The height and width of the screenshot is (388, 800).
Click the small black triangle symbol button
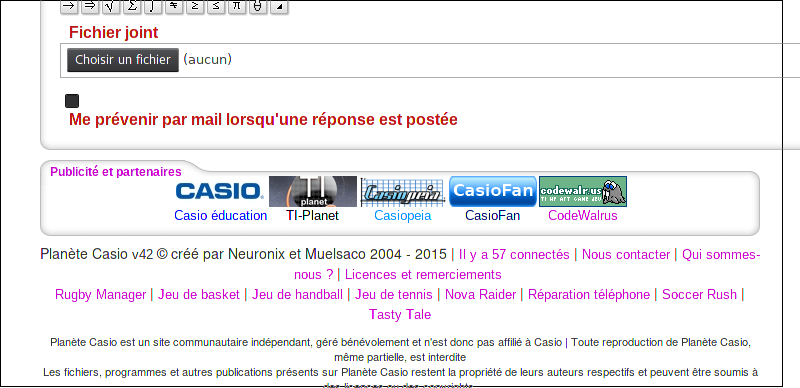[x=279, y=6]
